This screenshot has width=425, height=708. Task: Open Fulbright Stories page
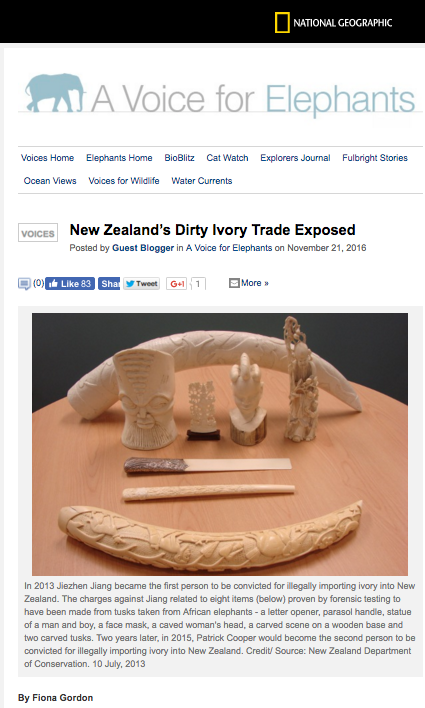(x=375, y=158)
